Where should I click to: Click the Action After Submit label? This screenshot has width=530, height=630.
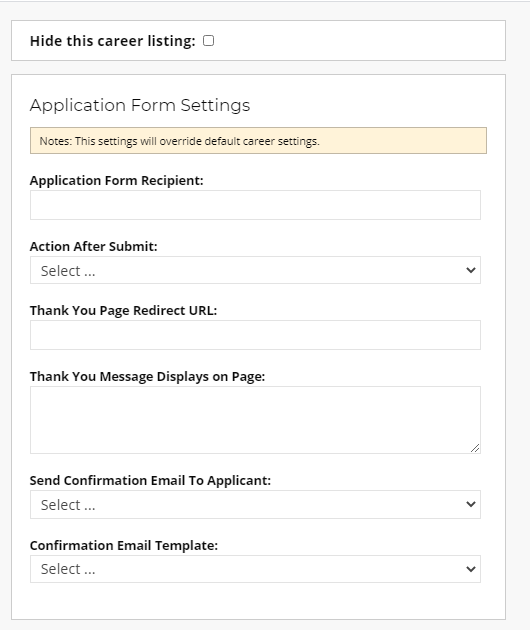click(94, 246)
